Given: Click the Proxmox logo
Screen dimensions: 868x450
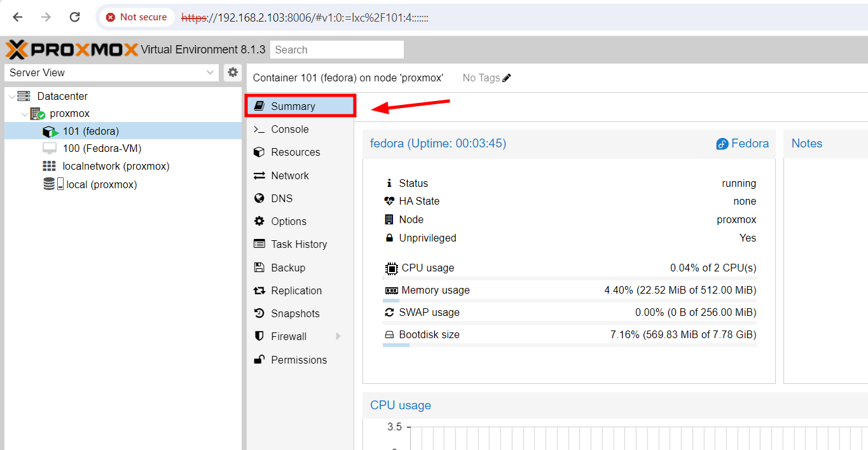Looking at the screenshot, I should point(72,50).
